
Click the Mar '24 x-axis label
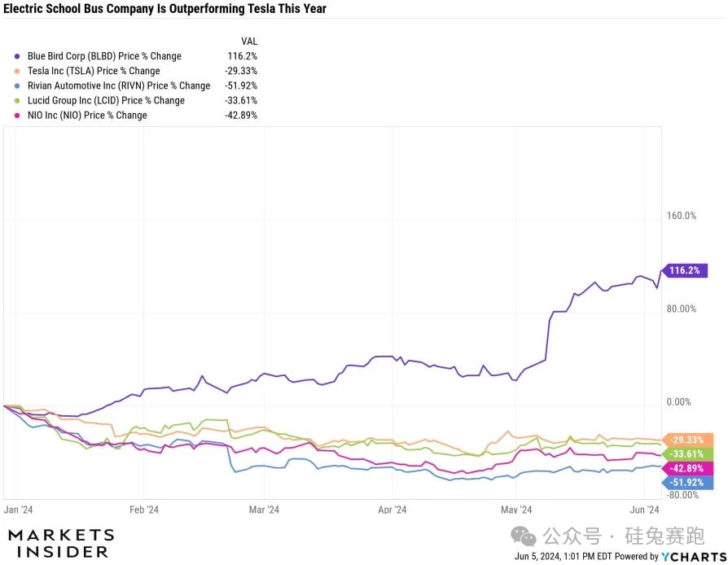263,510
